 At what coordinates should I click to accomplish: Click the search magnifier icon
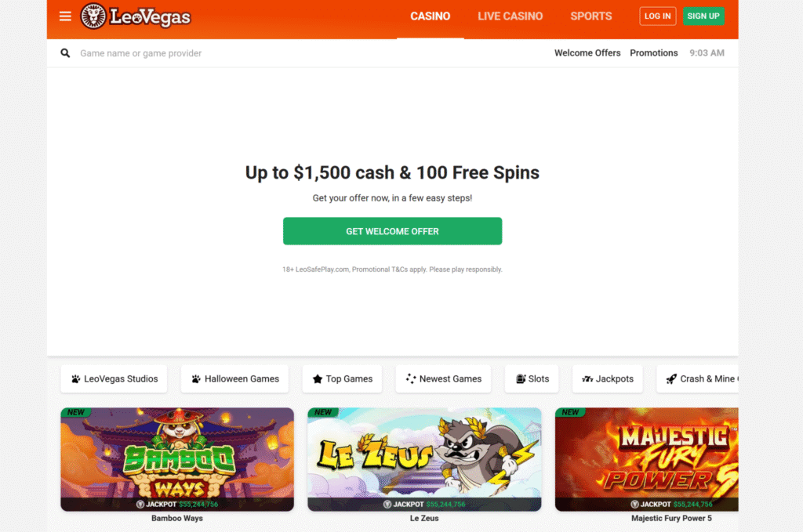click(65, 53)
